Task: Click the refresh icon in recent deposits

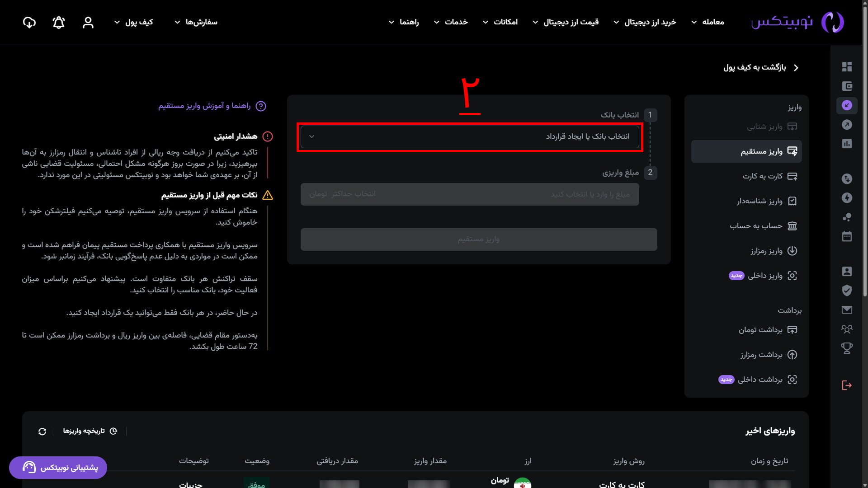Action: point(42,432)
